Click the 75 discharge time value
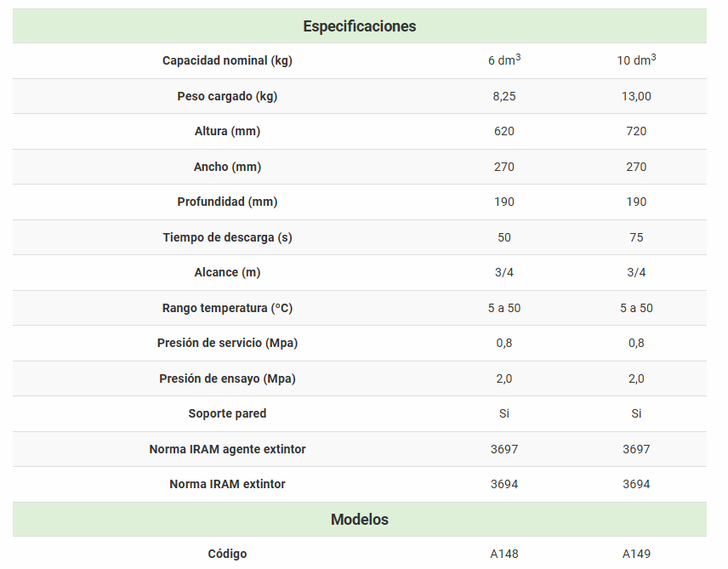 coord(636,237)
